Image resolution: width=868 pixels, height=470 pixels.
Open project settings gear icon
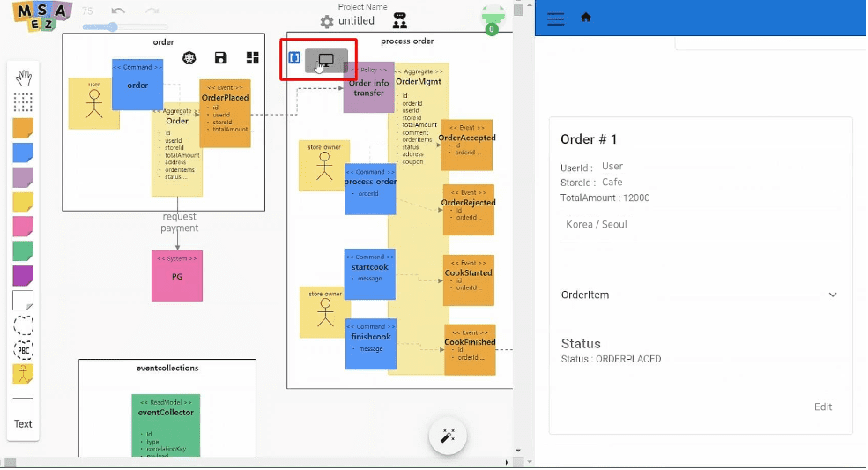[x=327, y=21]
